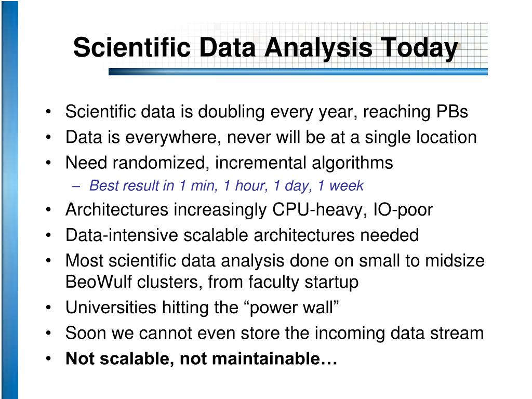Click the 'Data is everywhere' bullet line

pyautogui.click(x=271, y=138)
